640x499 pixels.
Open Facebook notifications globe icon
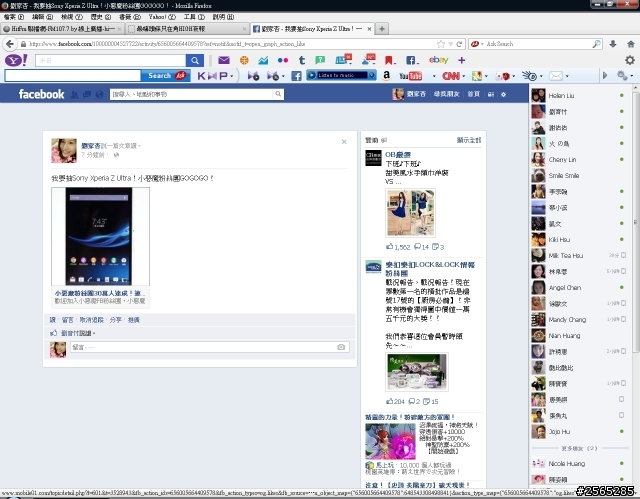click(x=99, y=94)
